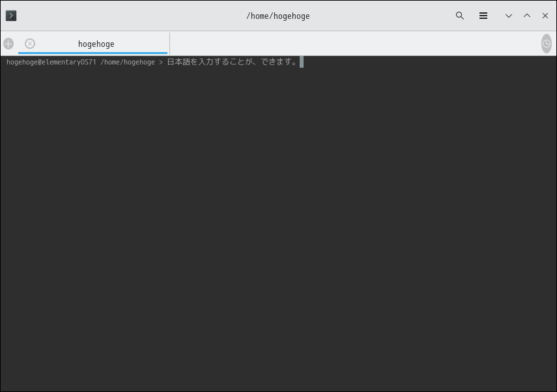Click the hogehoge@elementaryOS71 prompt text
The image size is (557, 392).
tap(51, 62)
